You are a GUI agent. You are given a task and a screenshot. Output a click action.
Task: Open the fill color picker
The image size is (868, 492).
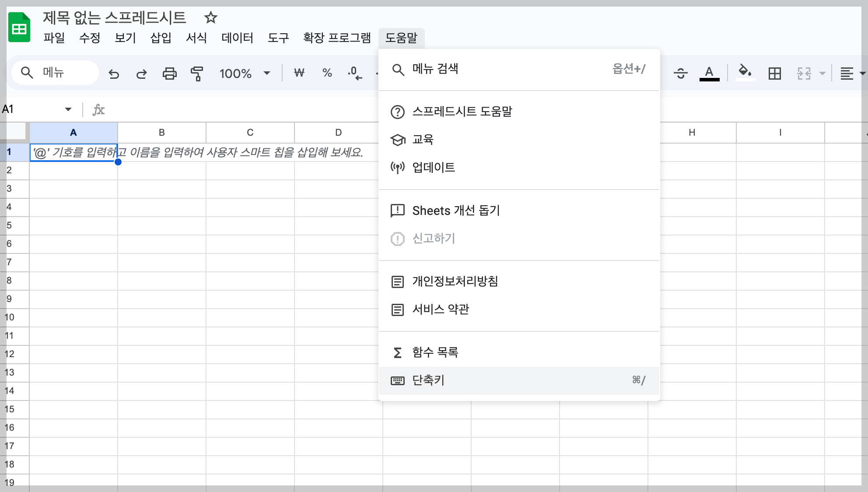point(745,73)
